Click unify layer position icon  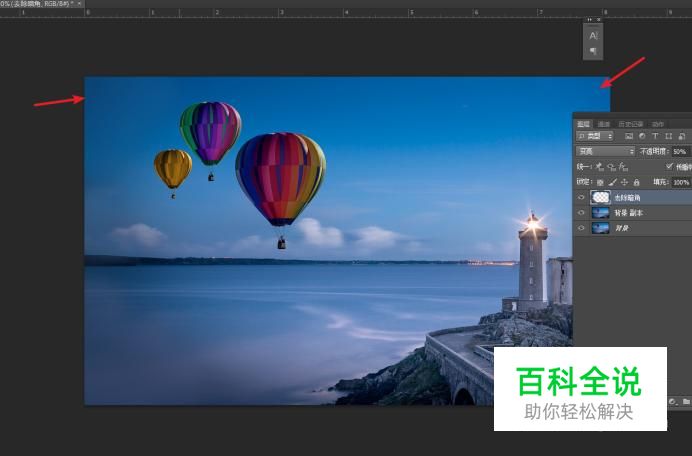(599, 167)
